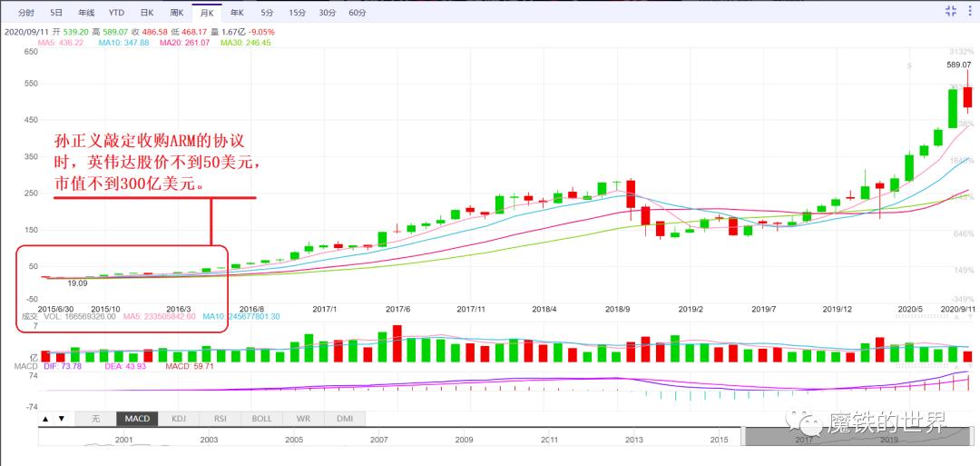Select the 日K daily candlestick tab
Viewport: 980px width, 466px height.
tap(147, 13)
